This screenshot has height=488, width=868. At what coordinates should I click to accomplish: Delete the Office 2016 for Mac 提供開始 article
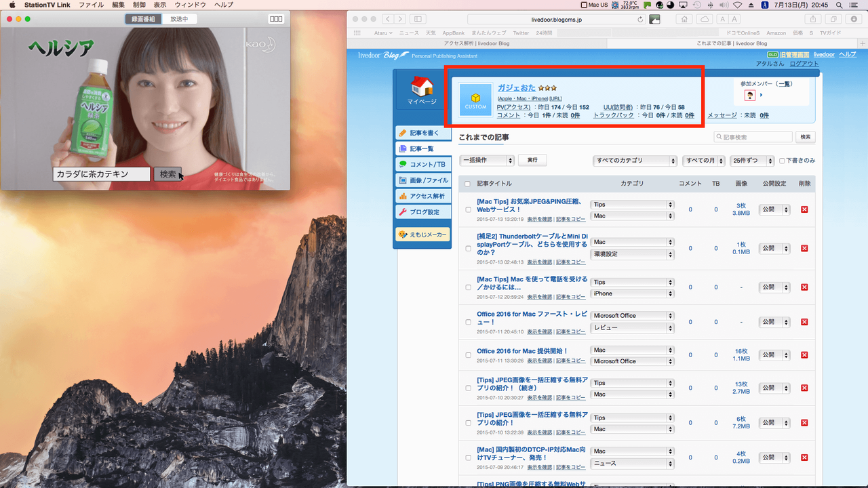click(x=804, y=354)
